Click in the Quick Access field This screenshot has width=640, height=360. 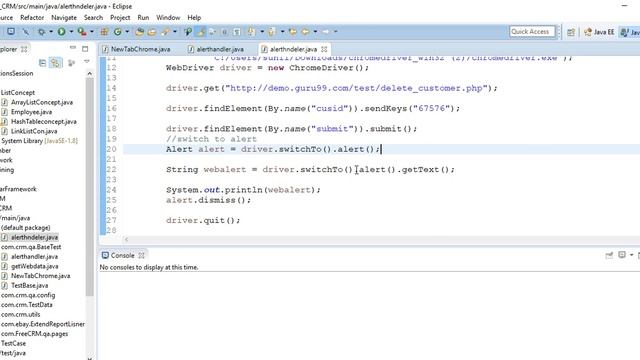[532, 31]
